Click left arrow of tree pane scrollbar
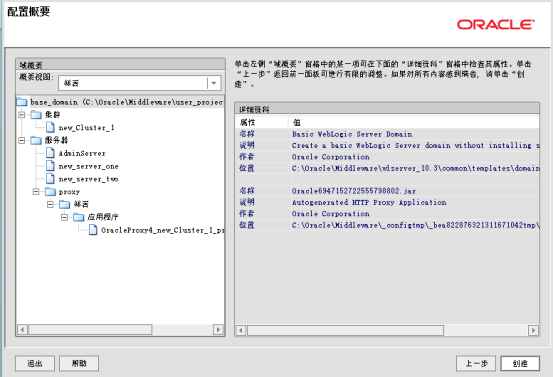Image resolution: width=553 pixels, height=377 pixels. [x=22, y=329]
